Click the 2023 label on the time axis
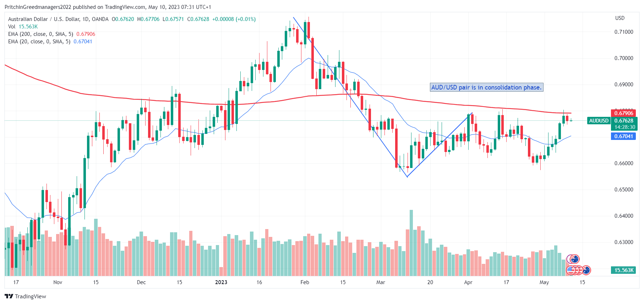The height and width of the screenshot is (304, 644). tap(221, 282)
